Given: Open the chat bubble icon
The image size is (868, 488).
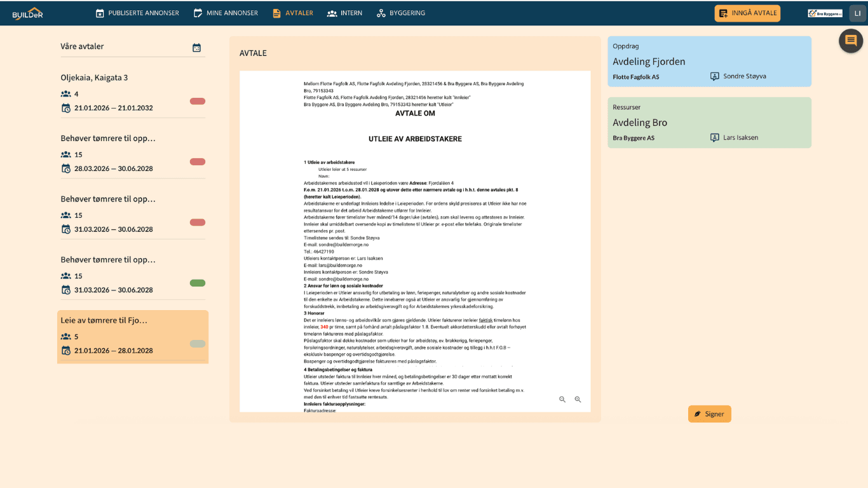Looking at the screenshot, I should pyautogui.click(x=851, y=41).
